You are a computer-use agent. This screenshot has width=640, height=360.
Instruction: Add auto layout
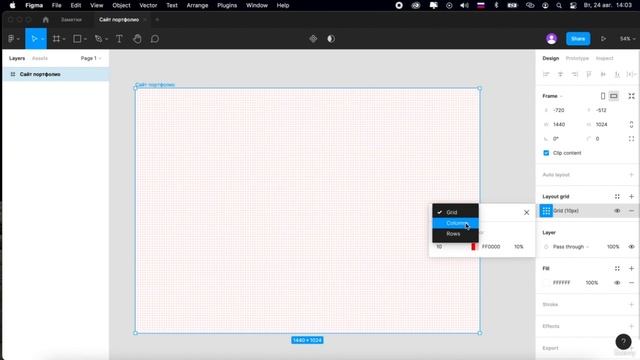(x=631, y=175)
